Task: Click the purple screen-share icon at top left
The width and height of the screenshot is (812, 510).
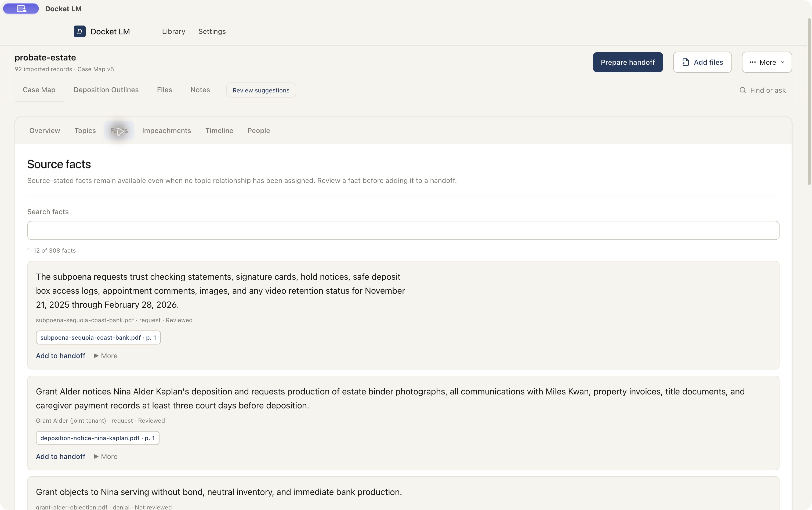Action: point(21,9)
